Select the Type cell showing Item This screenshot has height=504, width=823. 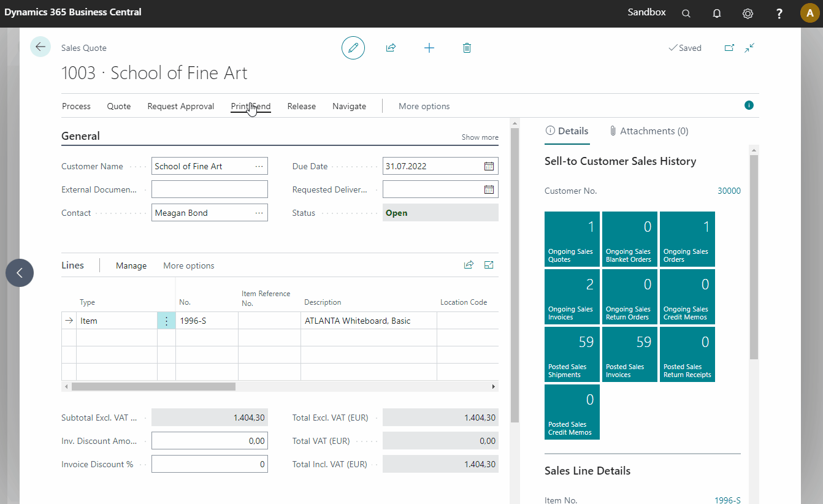(117, 321)
